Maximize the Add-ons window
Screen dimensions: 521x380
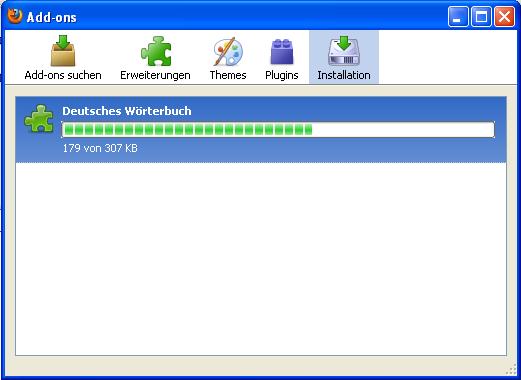coord(481,16)
